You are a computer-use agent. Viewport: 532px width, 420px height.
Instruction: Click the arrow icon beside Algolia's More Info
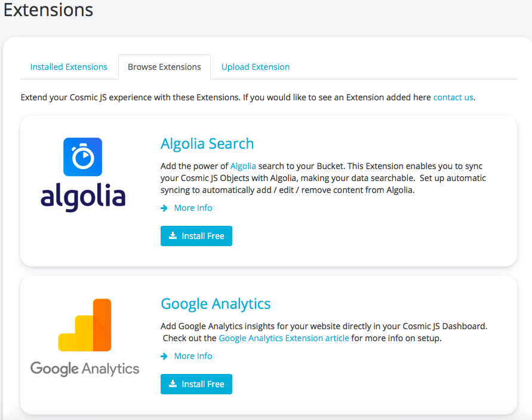point(164,208)
